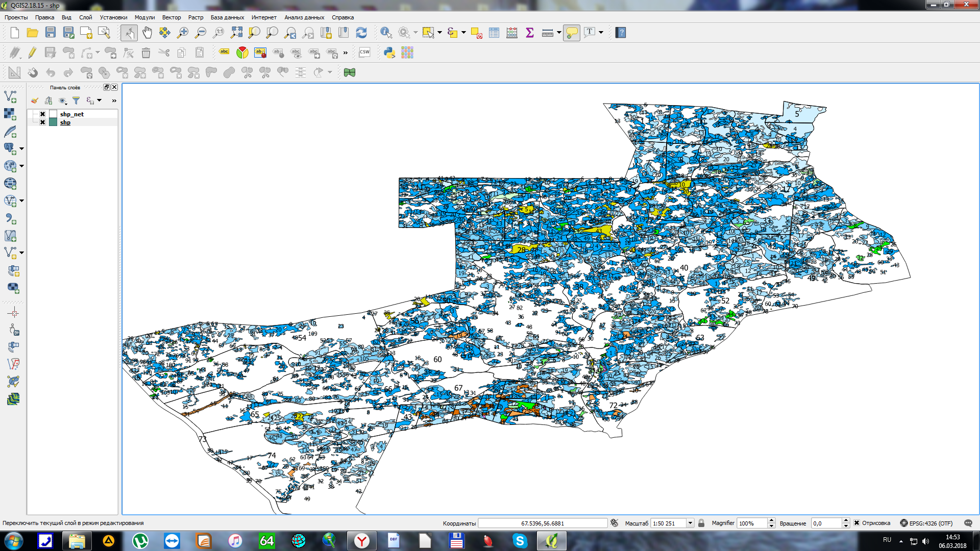
Task: Open the Python console icon
Action: coord(389,53)
